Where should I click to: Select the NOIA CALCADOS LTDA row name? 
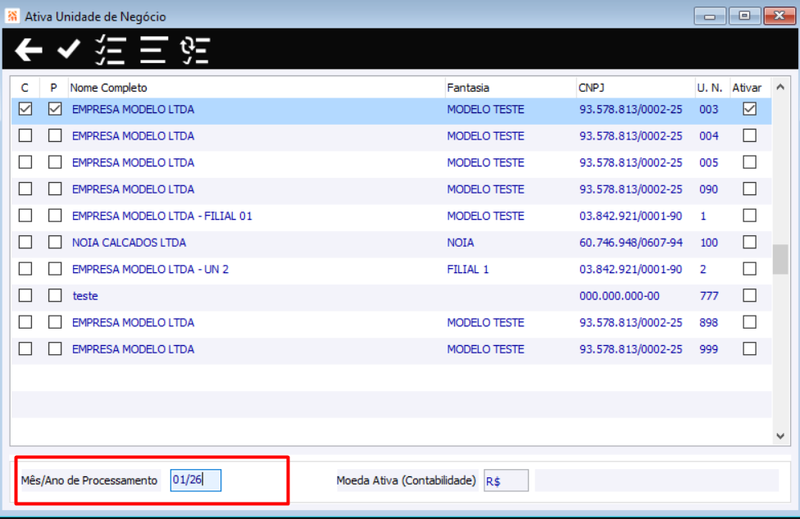[129, 242]
